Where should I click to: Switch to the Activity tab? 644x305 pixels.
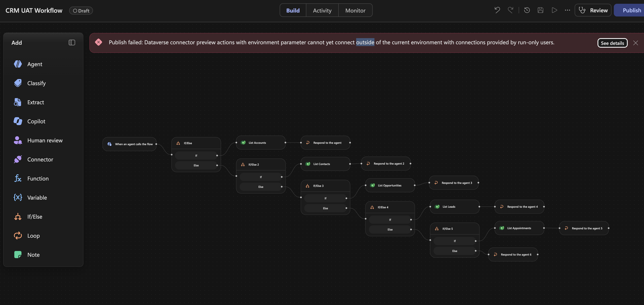pyautogui.click(x=322, y=10)
